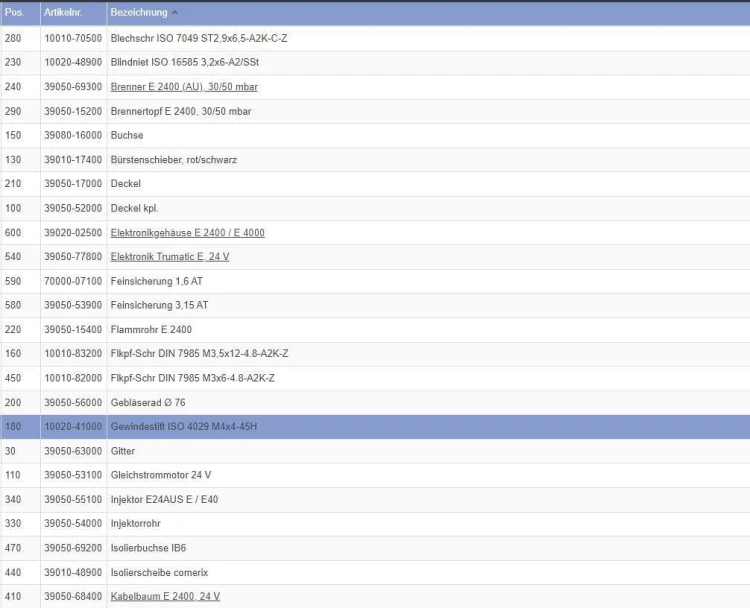The width and height of the screenshot is (750, 608).
Task: Open the Kabelbaum E 2400, 24 V link
Action: pos(165,597)
